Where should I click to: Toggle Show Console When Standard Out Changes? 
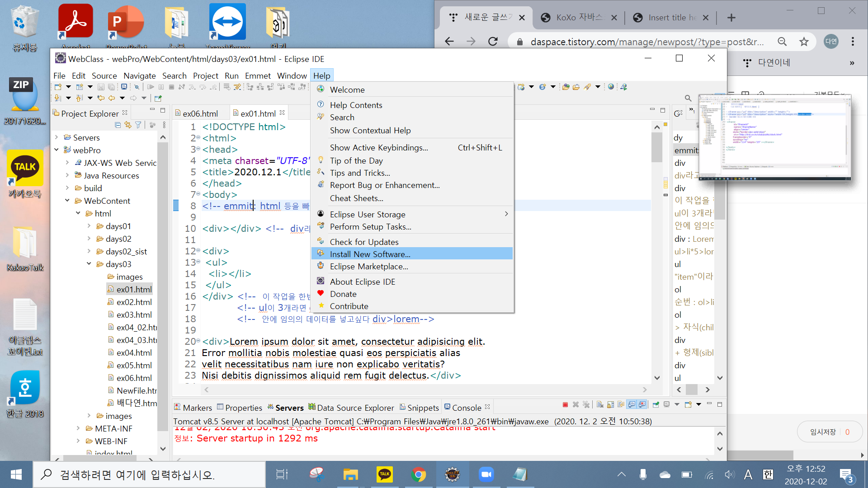631,404
